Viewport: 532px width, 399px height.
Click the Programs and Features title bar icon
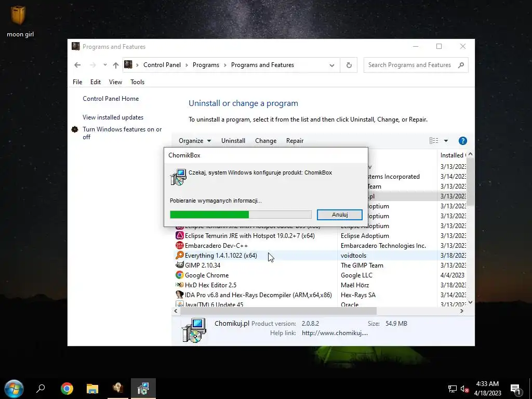76,46
